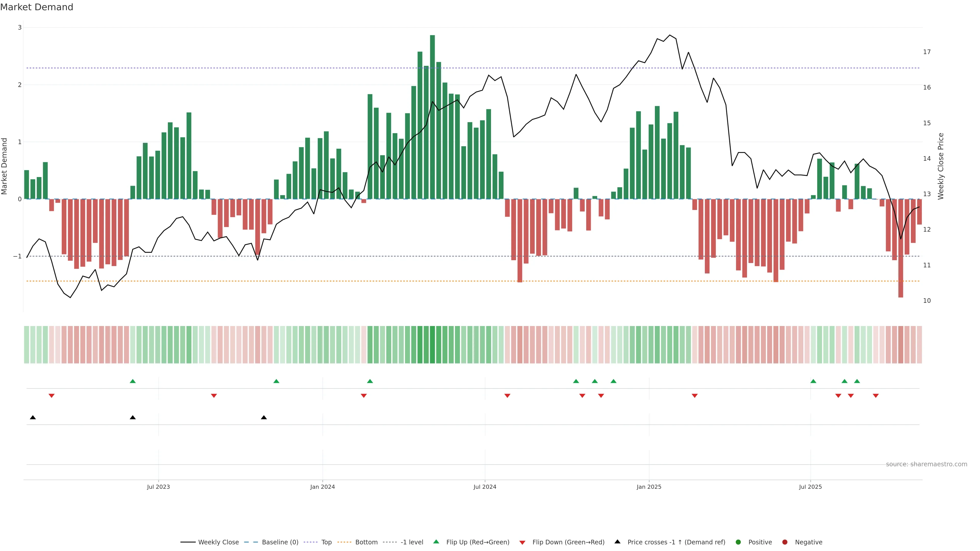Click the darkest green heatmap strip cell
This screenshot has width=980, height=551.
pyautogui.click(x=432, y=345)
